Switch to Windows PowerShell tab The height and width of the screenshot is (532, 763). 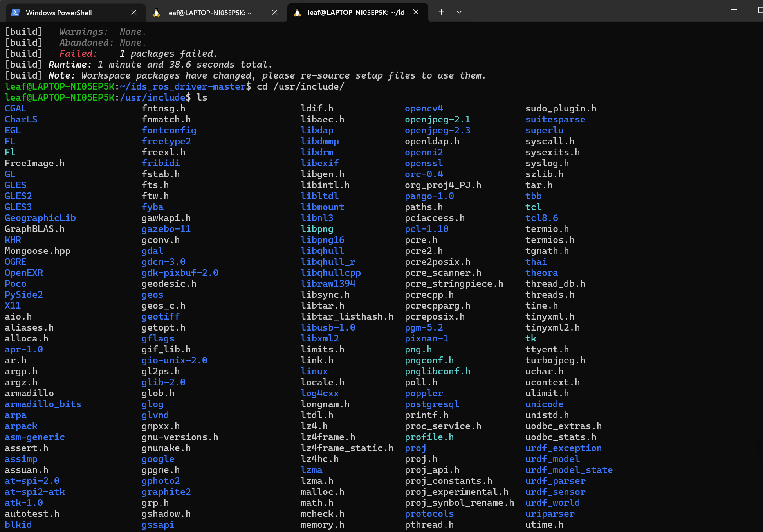[59, 13]
